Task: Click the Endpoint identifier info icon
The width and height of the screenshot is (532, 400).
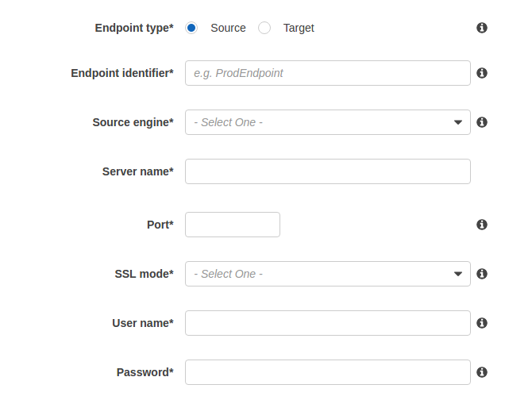Action: click(x=481, y=73)
